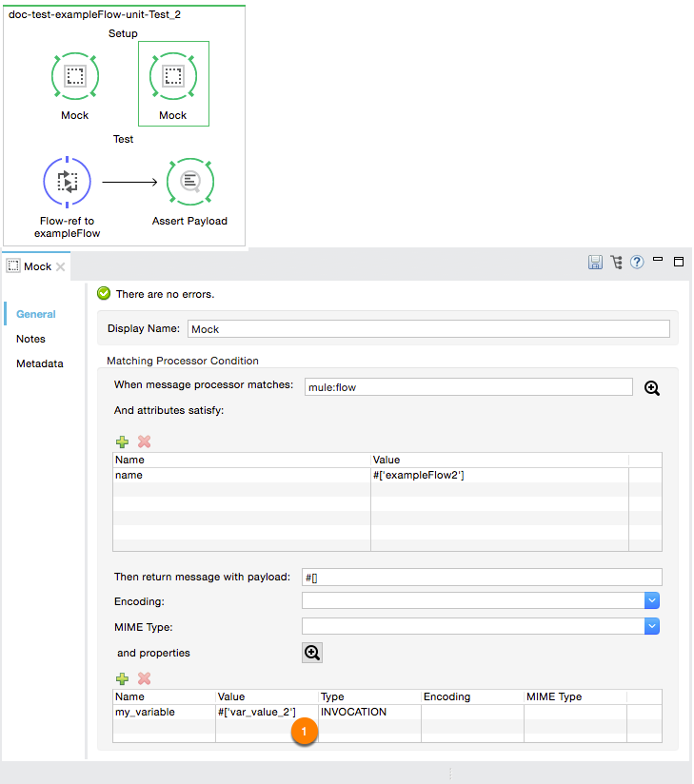Add a property with the lower green plus
694x784 pixels.
point(122,678)
